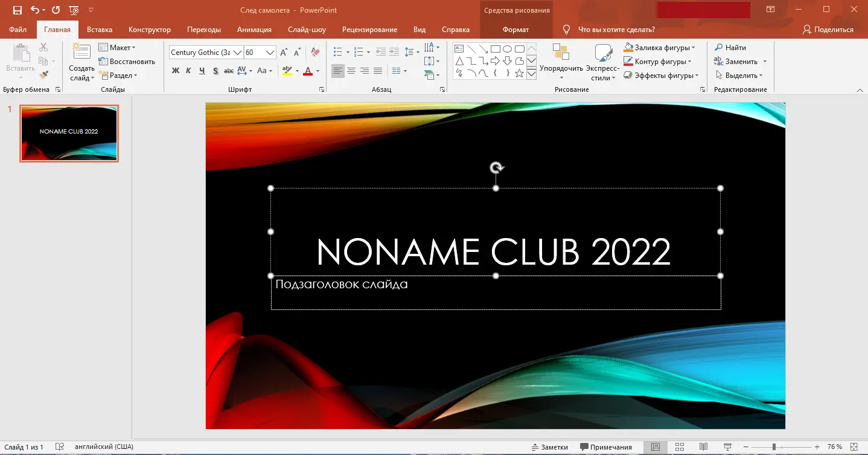Click the Format Painter brush icon

point(43,75)
